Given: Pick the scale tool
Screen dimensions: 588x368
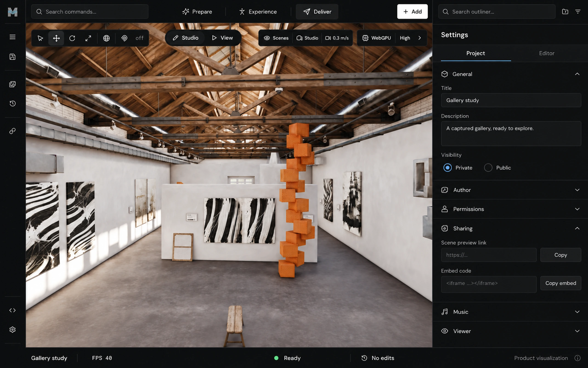Looking at the screenshot, I should pos(88,38).
